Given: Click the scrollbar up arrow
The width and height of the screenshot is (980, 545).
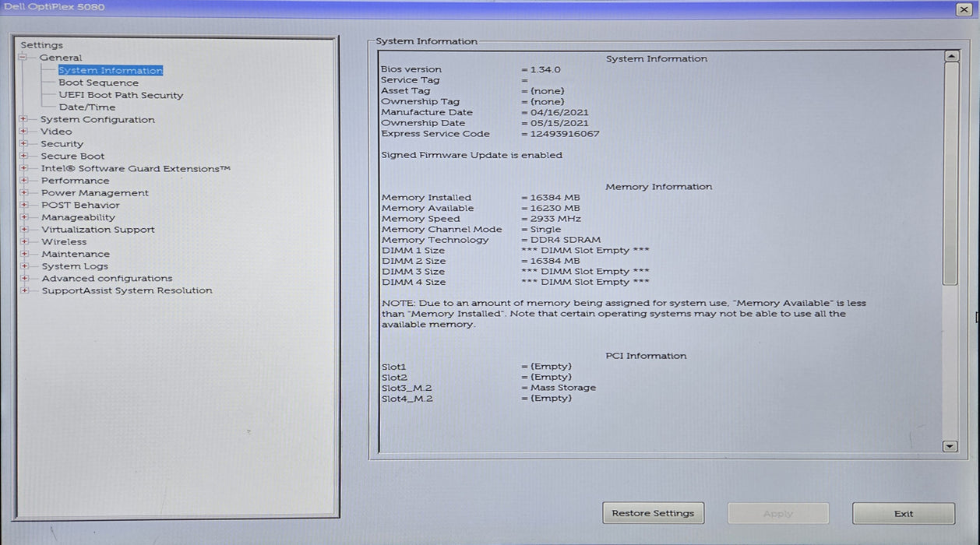Looking at the screenshot, I should pyautogui.click(x=950, y=56).
